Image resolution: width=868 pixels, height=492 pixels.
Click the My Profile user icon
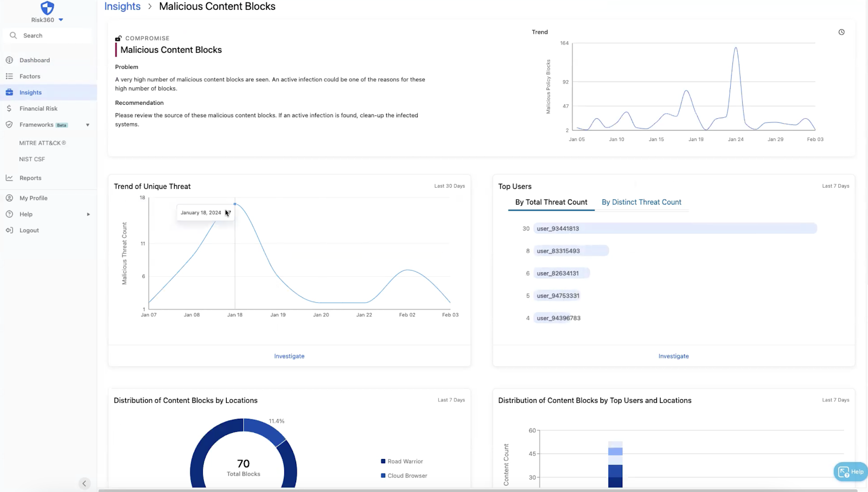point(9,198)
